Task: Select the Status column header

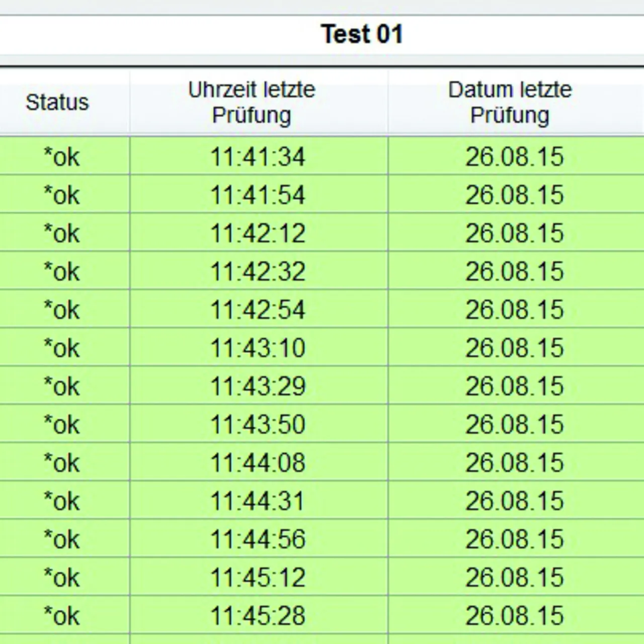Action: tap(57, 102)
